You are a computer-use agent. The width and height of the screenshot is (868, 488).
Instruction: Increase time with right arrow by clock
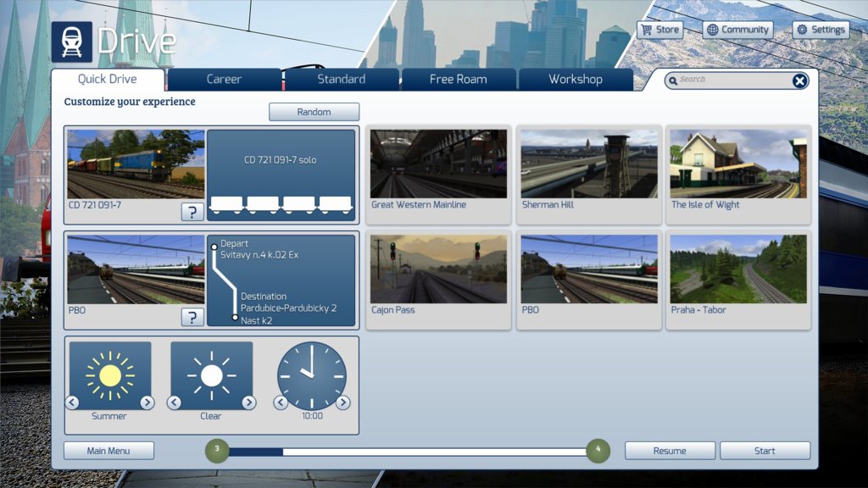tap(343, 402)
